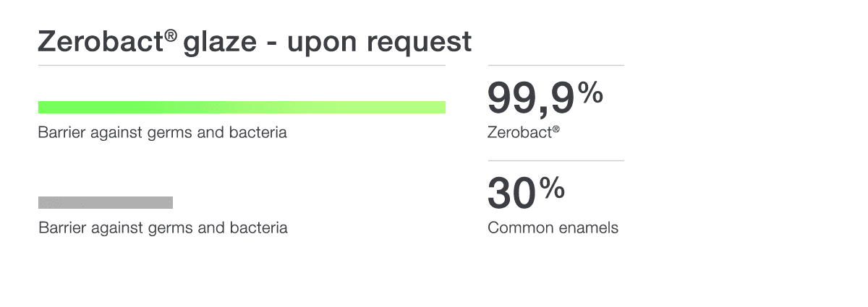Click the divider line under the heading
The image size is (868, 307).
point(242,66)
